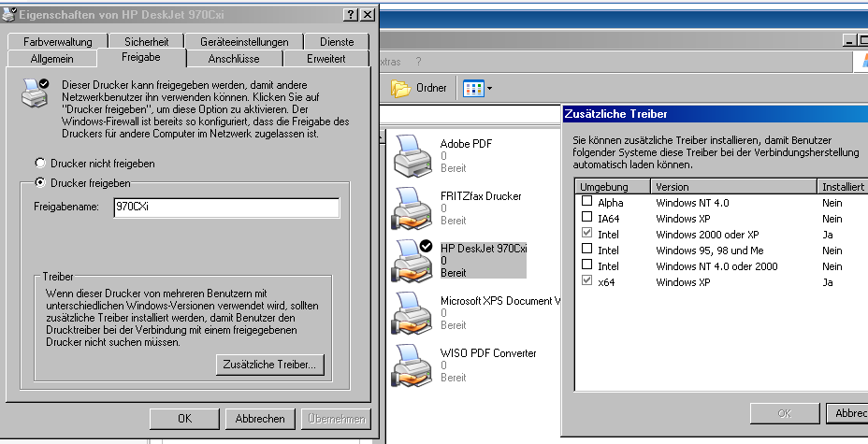Check the Alpha Windows NT 4.0 driver checkbox

(x=586, y=201)
